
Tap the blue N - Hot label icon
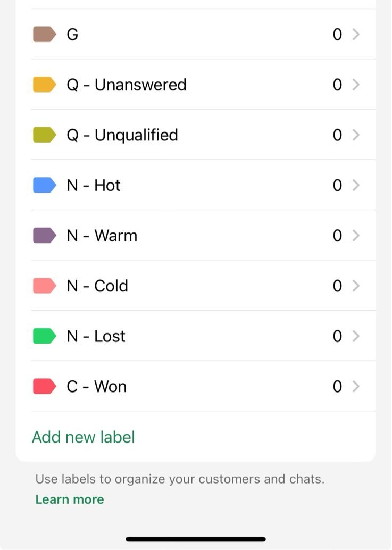coord(45,185)
